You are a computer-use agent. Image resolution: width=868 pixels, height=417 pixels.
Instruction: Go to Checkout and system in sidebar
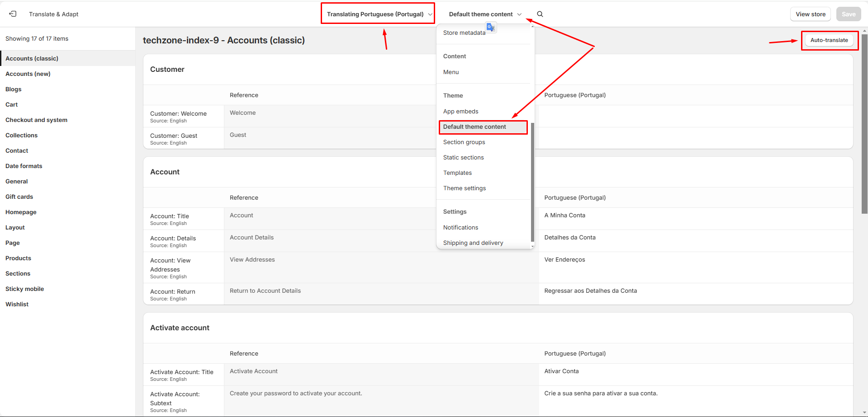36,120
